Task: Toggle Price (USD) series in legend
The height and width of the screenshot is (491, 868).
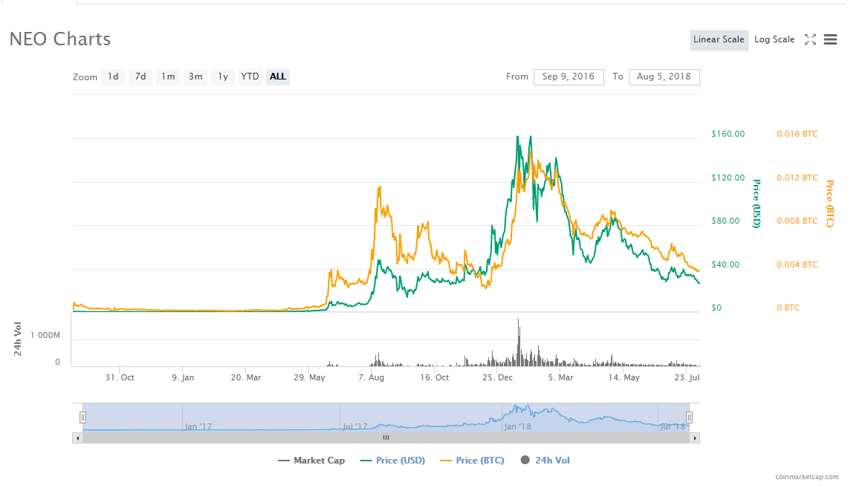Action: pos(392,461)
